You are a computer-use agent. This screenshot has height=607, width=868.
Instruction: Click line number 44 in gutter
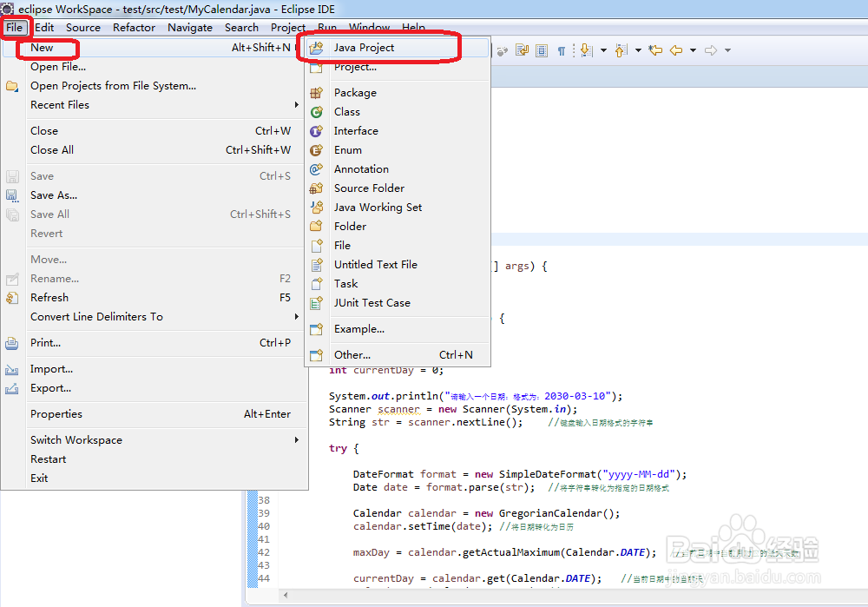(264, 578)
